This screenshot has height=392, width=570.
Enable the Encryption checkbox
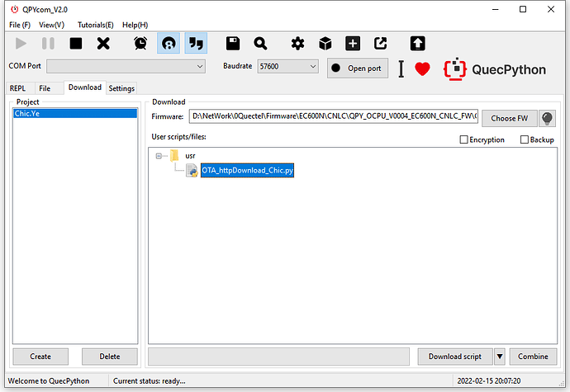point(463,139)
